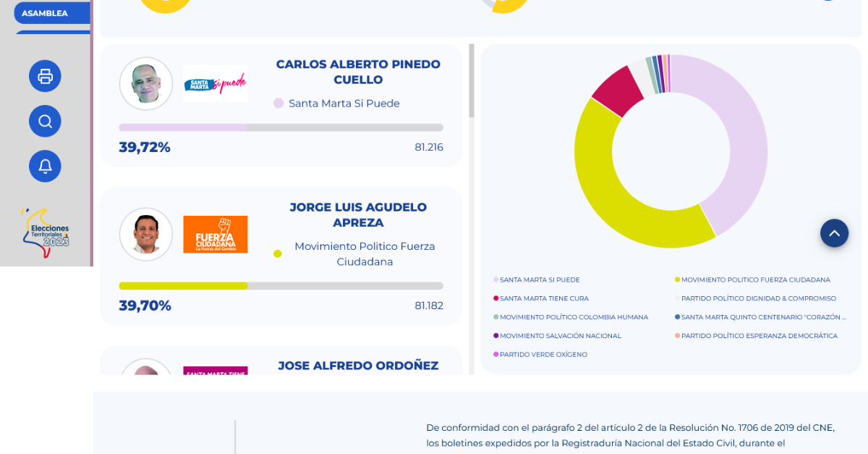
Task: Click the Fuerza Ciudadana party logo
Action: pos(215,235)
